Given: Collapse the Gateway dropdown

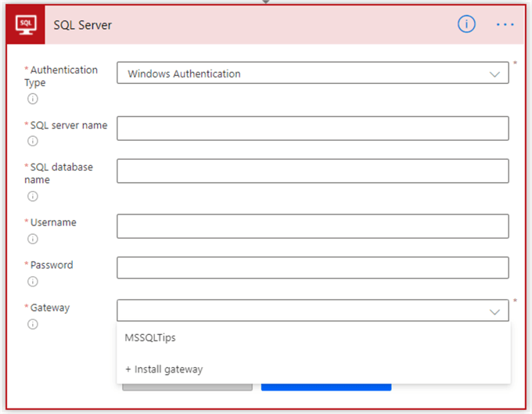Looking at the screenshot, I should click(312, 310).
